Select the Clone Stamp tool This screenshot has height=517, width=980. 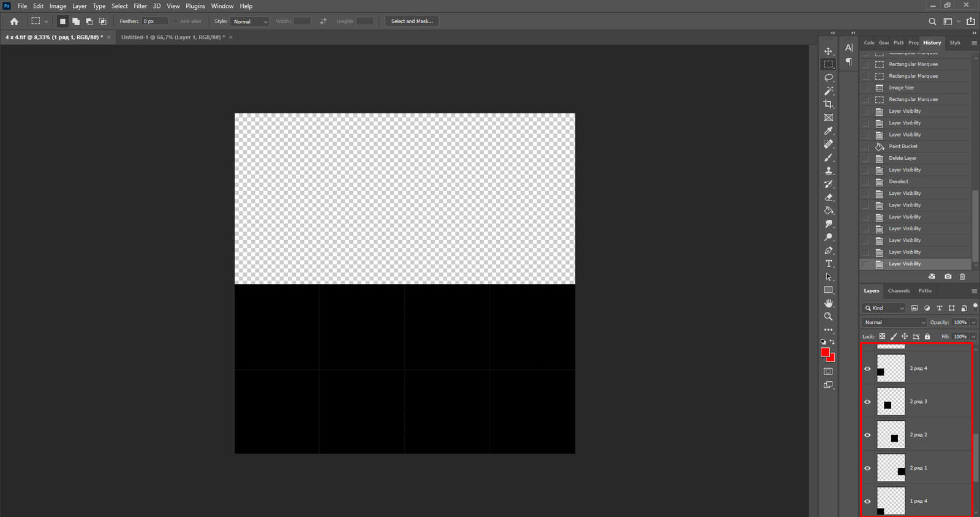(x=828, y=170)
